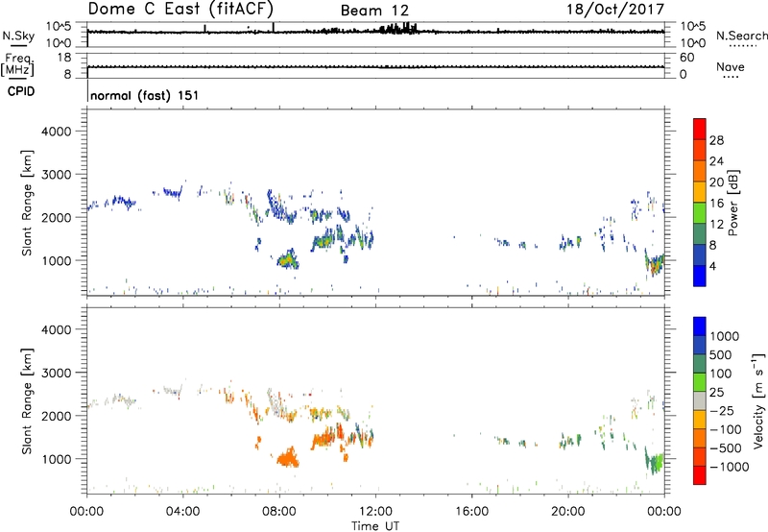Click the 'N.Search' legend label
The height and width of the screenshot is (532, 768).
(x=741, y=36)
